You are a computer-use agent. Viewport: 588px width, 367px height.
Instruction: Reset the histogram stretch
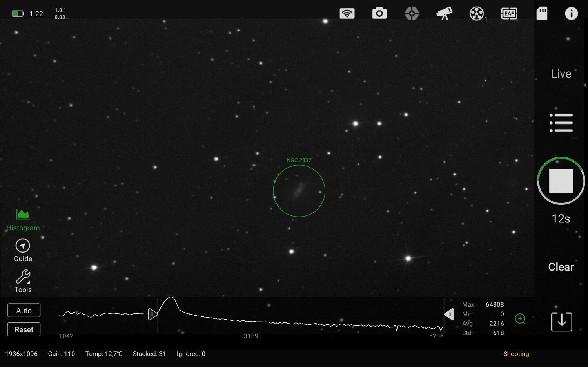coord(24,329)
